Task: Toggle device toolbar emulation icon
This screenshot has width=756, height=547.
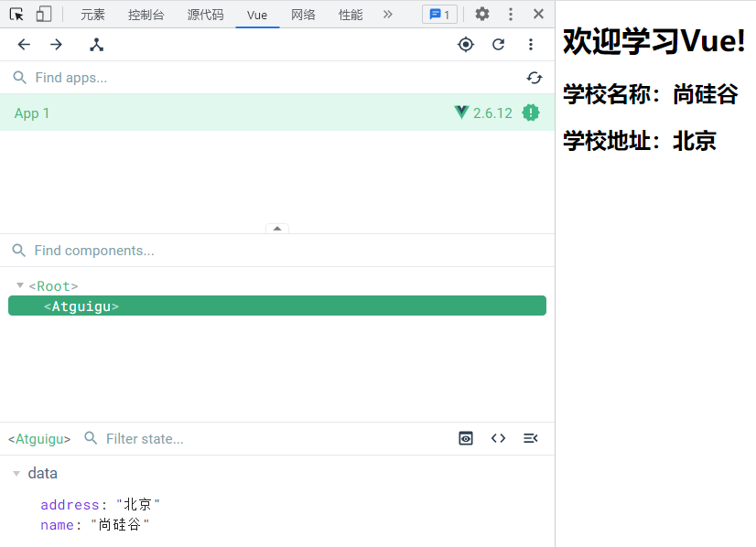Action: (x=43, y=14)
